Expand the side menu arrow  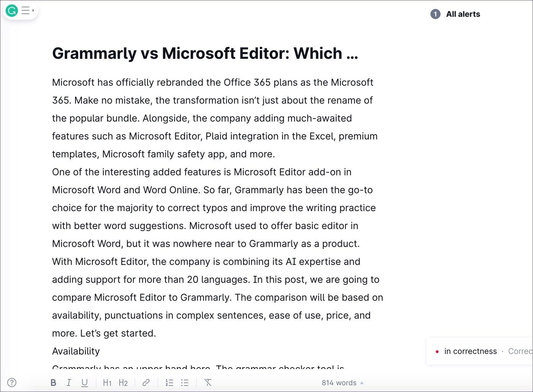33,11
